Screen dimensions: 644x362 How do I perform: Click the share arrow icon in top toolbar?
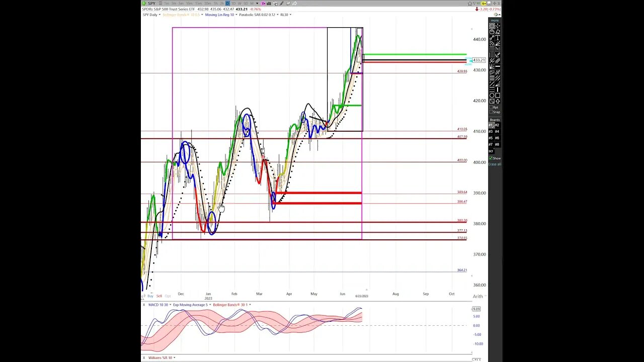[x=294, y=3]
